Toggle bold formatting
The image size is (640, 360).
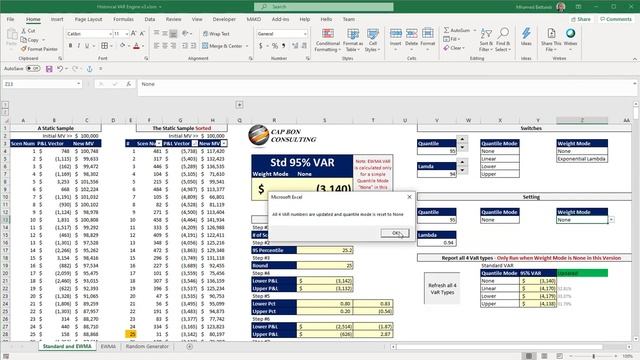pos(70,46)
